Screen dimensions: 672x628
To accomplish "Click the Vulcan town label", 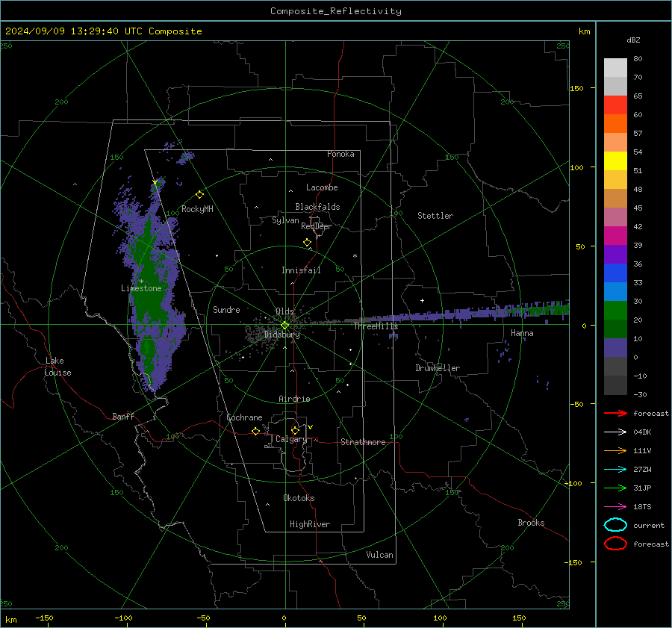I will [379, 555].
